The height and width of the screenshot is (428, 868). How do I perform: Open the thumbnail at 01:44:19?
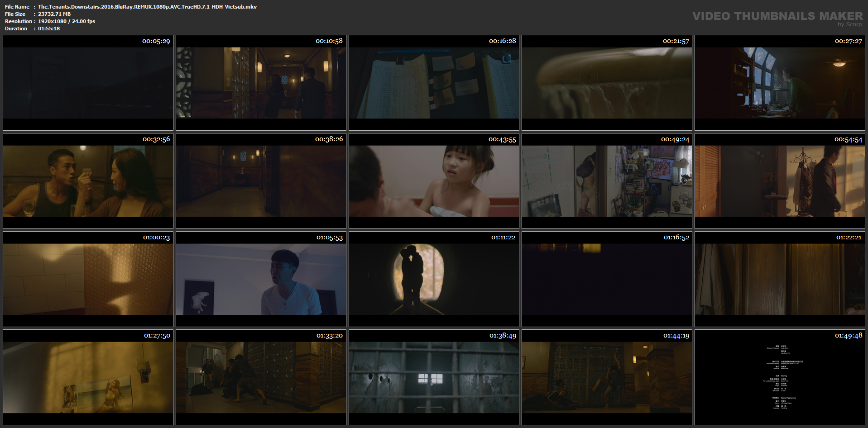(x=607, y=377)
